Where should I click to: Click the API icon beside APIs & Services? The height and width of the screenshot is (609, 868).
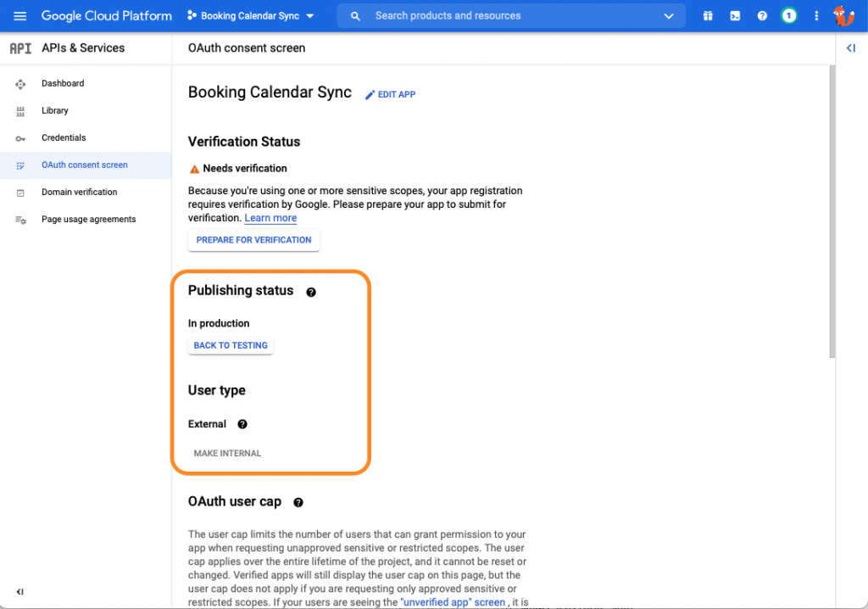20,48
